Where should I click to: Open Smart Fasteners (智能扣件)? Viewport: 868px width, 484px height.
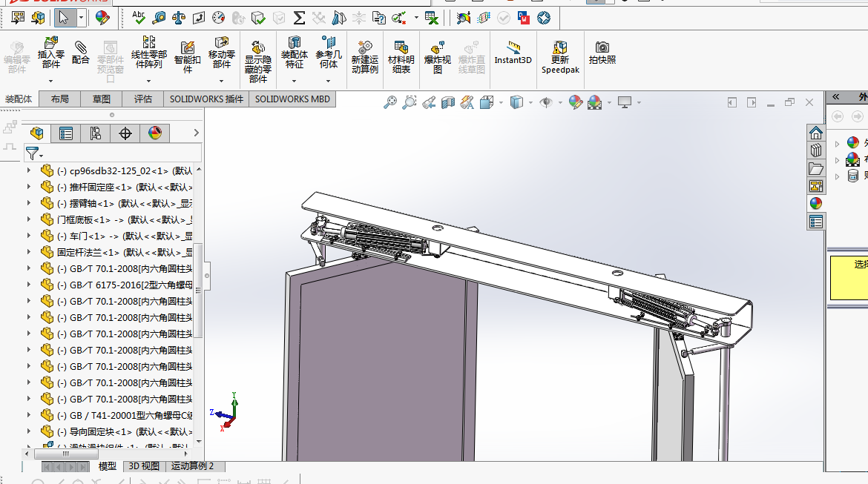(188, 56)
